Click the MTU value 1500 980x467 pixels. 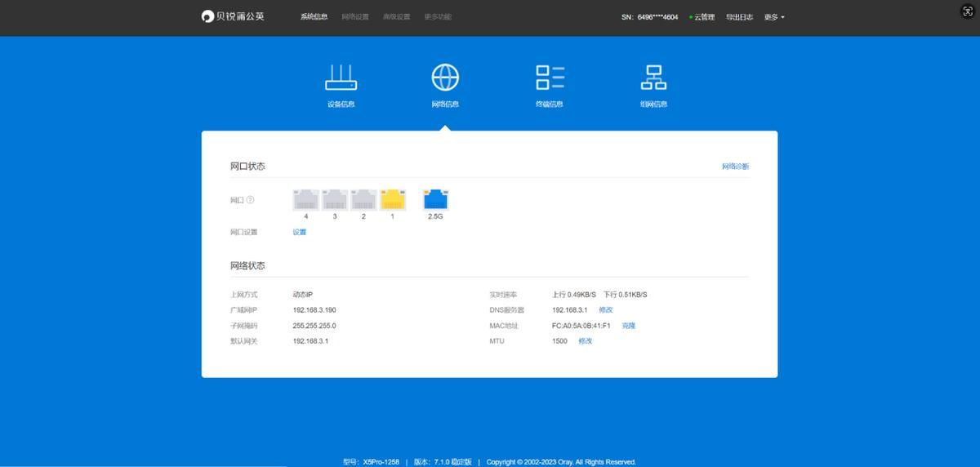click(x=559, y=341)
